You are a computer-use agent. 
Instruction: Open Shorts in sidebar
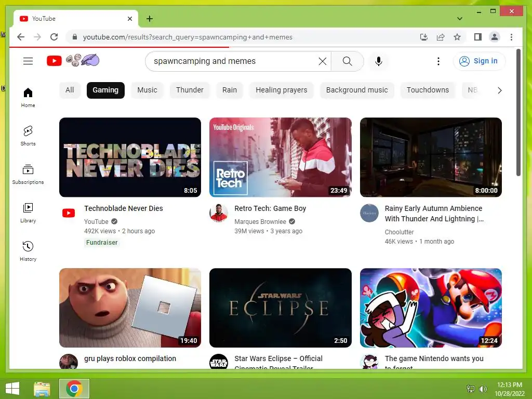pos(28,136)
